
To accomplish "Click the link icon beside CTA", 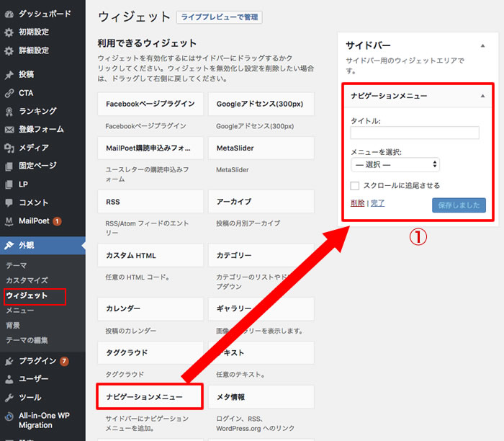I will [x=9, y=93].
